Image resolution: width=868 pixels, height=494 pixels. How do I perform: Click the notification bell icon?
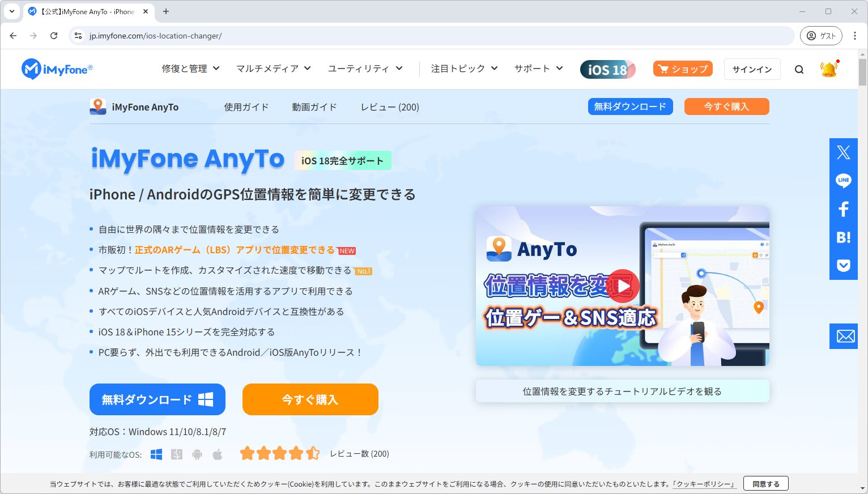[x=829, y=69]
